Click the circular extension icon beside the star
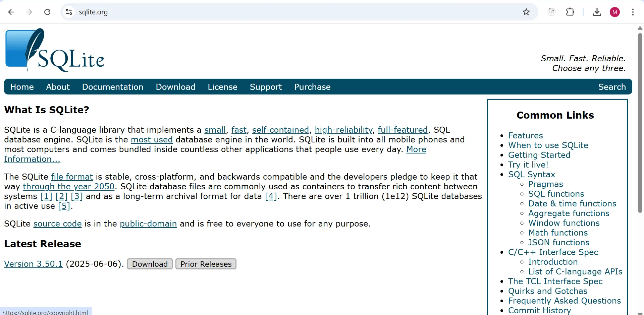The image size is (644, 315). 552,12
